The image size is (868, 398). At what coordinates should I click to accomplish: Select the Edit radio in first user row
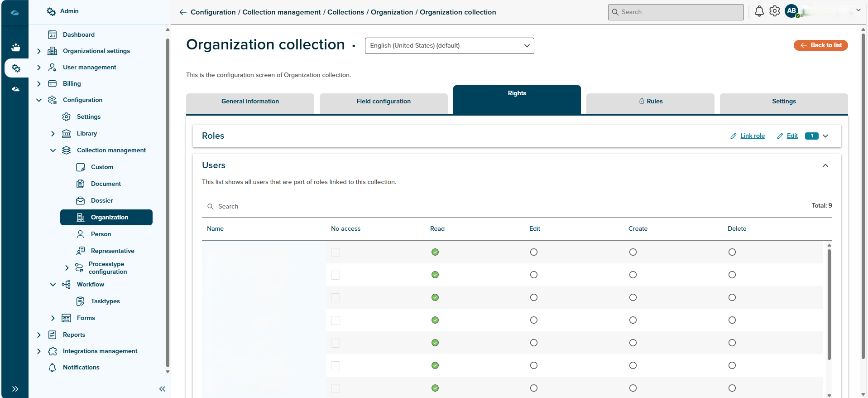[x=534, y=252]
